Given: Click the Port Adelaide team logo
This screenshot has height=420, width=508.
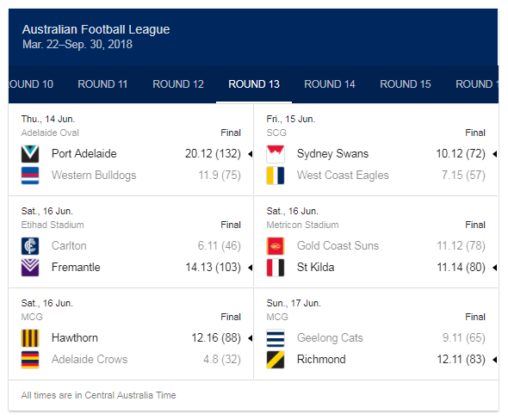Looking at the screenshot, I should point(30,154).
